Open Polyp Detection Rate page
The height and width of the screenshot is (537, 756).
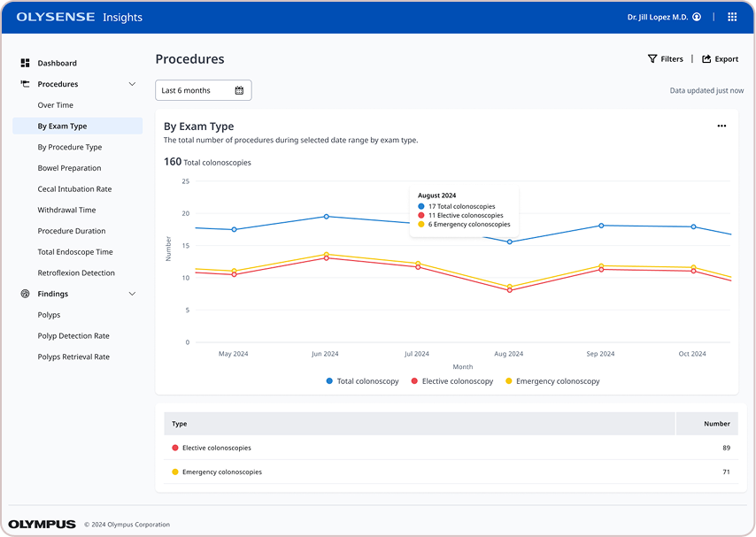[73, 335]
